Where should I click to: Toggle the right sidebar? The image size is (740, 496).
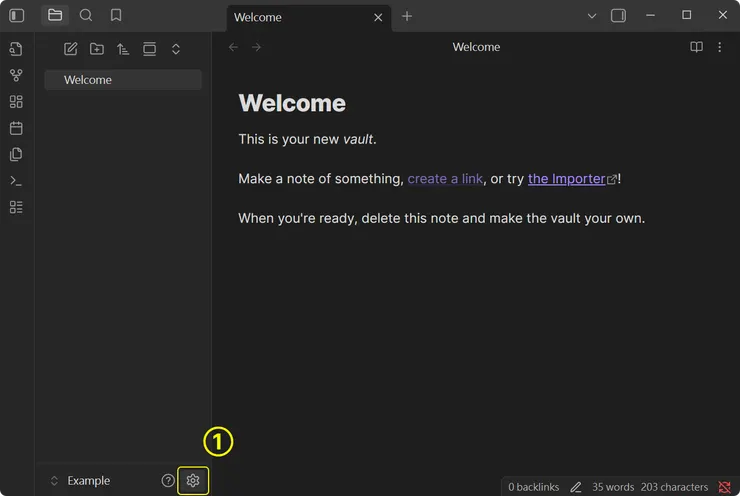pyautogui.click(x=618, y=16)
